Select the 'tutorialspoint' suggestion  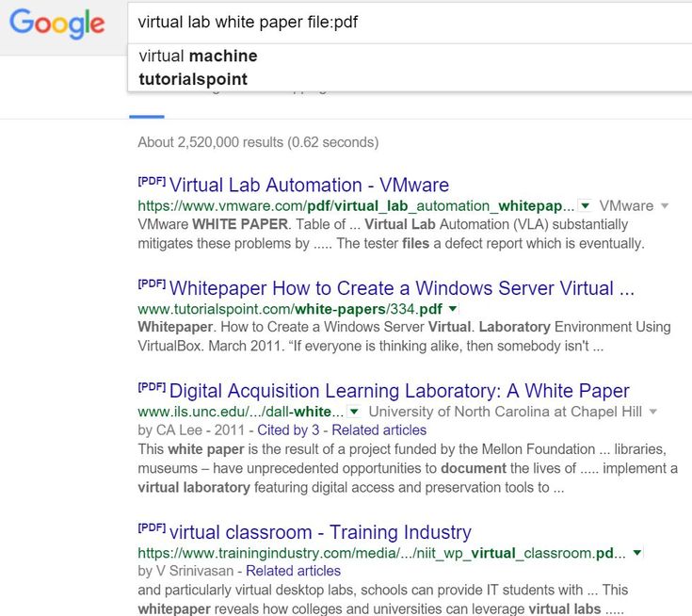coord(193,79)
